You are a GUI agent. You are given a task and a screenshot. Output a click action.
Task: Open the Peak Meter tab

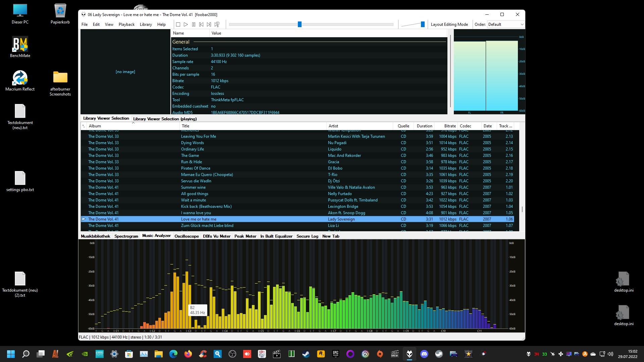click(x=245, y=236)
